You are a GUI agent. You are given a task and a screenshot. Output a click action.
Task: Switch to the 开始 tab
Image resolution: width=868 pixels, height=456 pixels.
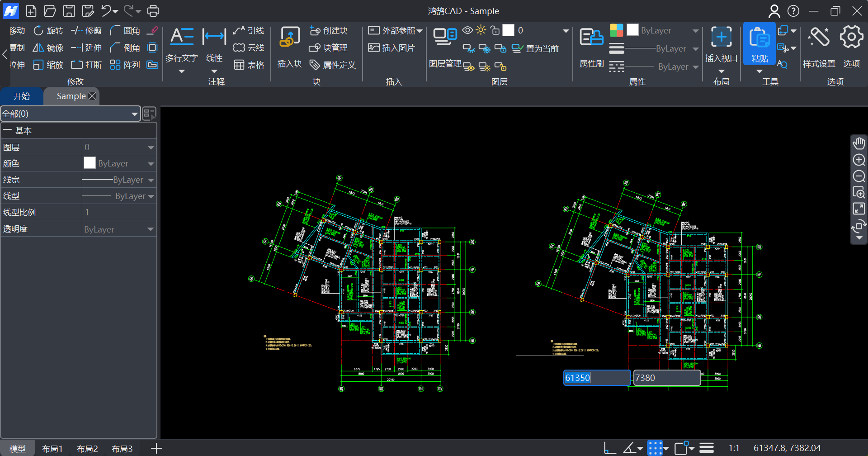22,96
